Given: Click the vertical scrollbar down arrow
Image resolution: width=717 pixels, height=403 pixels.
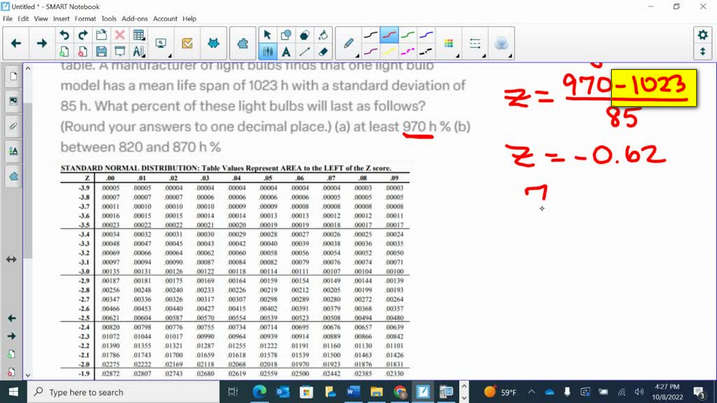Looking at the screenshot, I should click(28, 375).
